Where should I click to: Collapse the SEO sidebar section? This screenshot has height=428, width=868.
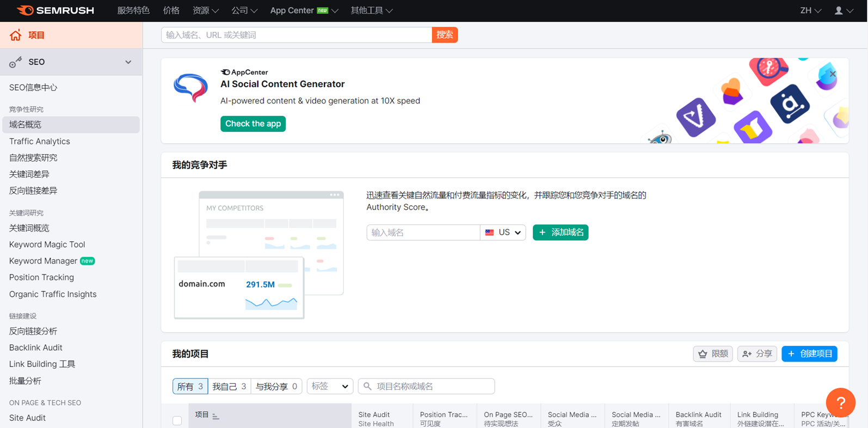(x=128, y=62)
